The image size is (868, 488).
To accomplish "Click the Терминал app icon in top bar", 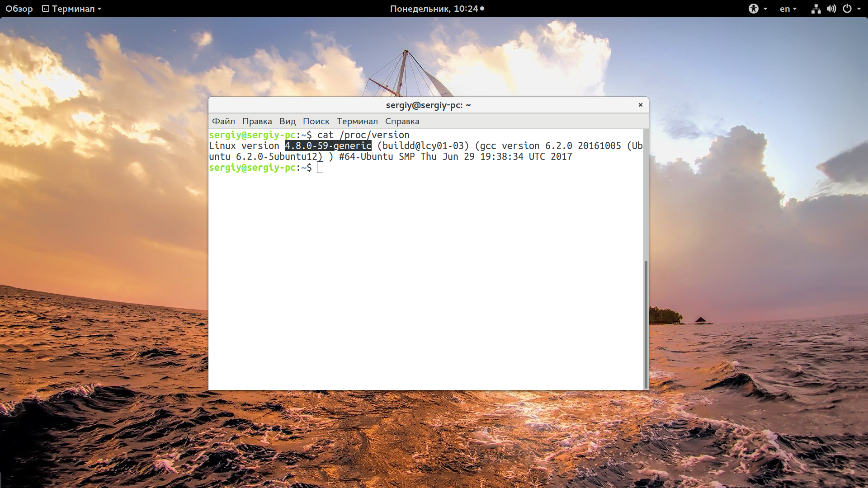I will [x=46, y=9].
